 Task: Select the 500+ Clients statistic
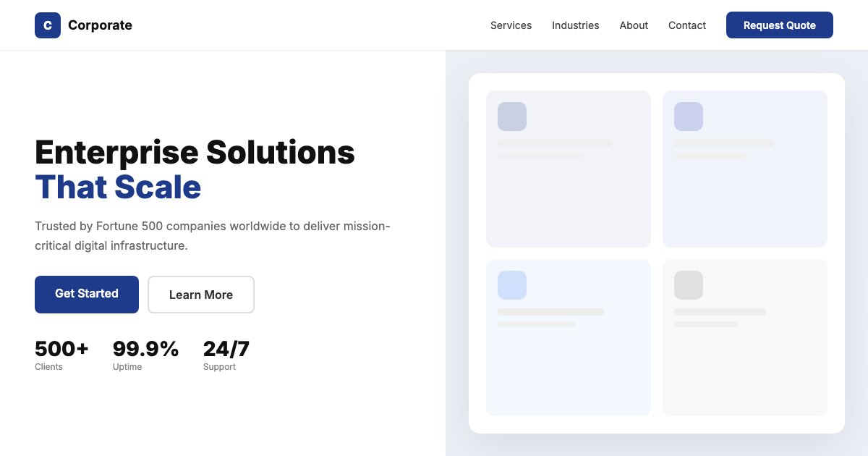(x=61, y=355)
